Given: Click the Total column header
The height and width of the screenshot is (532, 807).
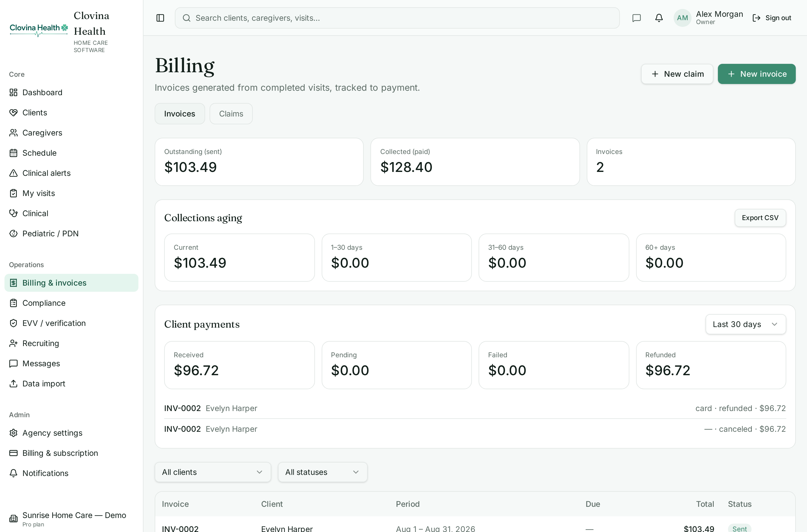Looking at the screenshot, I should tap(705, 504).
